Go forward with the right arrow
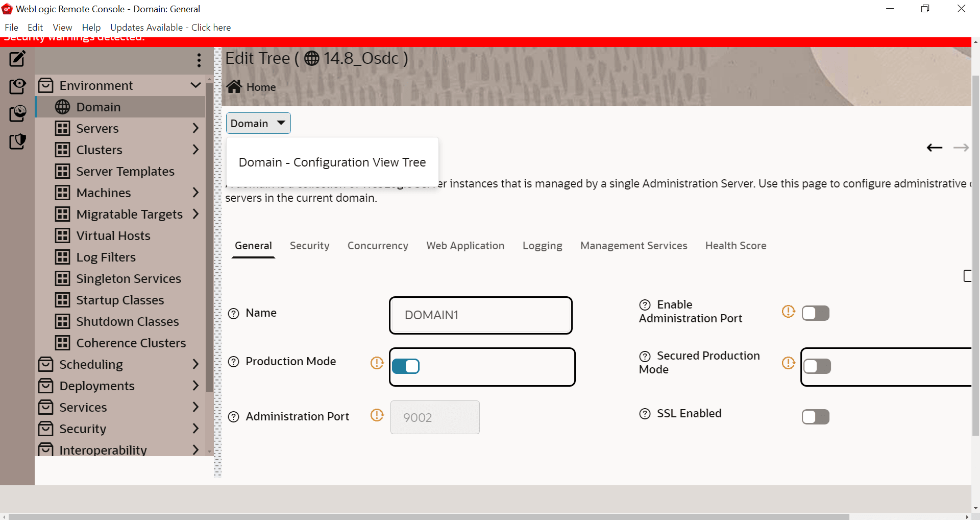Image resolution: width=980 pixels, height=520 pixels. point(961,148)
